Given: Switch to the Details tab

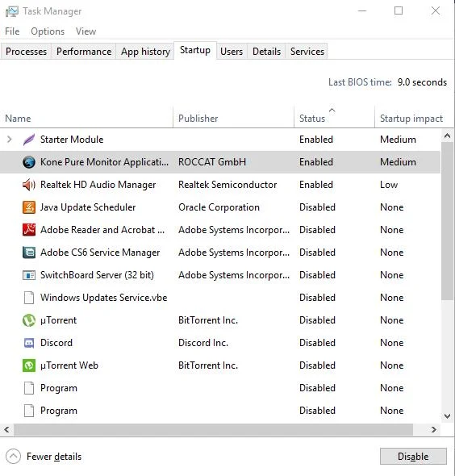Looking at the screenshot, I should pyautogui.click(x=266, y=52).
